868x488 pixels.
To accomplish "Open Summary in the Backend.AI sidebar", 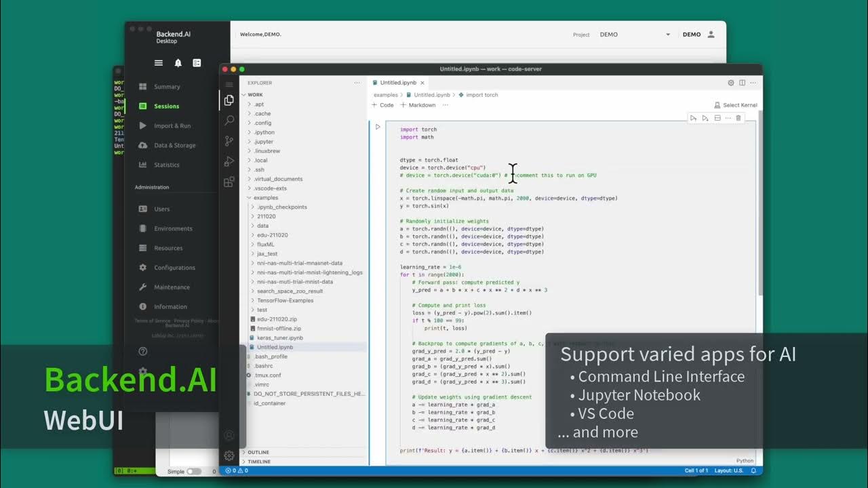I will point(166,87).
